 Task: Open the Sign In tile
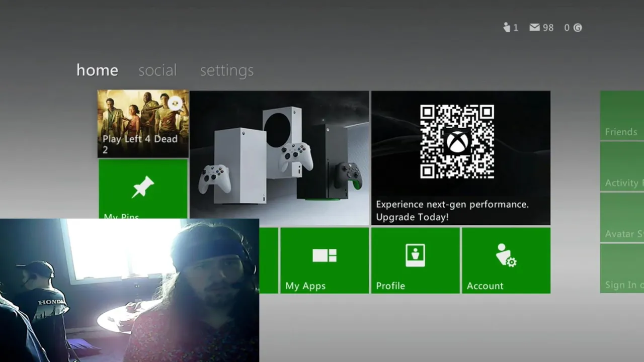click(x=622, y=268)
